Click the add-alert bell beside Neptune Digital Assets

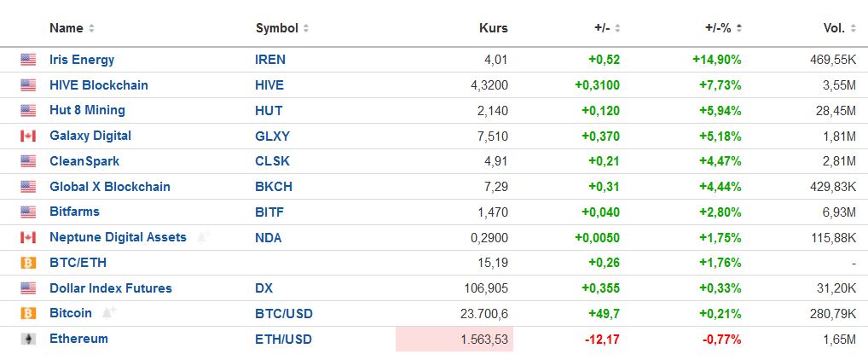coord(203,237)
